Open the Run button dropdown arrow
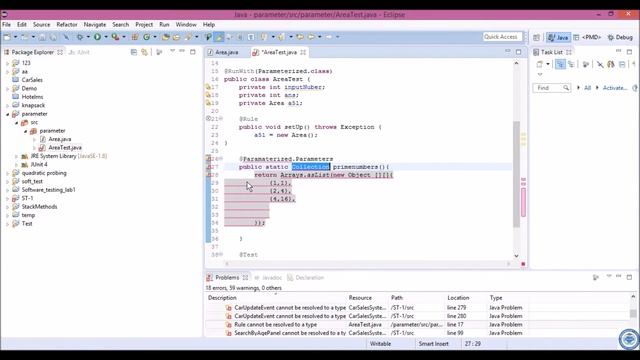Screen dimensions: 640x360 coord(105,37)
